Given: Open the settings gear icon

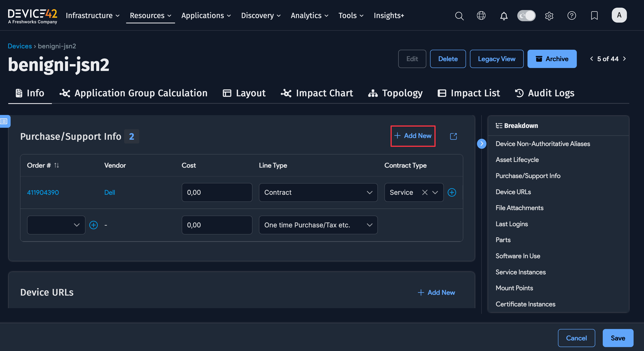Looking at the screenshot, I should tap(549, 16).
